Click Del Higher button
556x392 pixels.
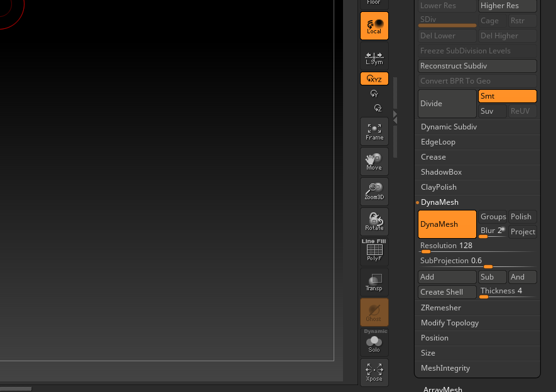pyautogui.click(x=508, y=36)
